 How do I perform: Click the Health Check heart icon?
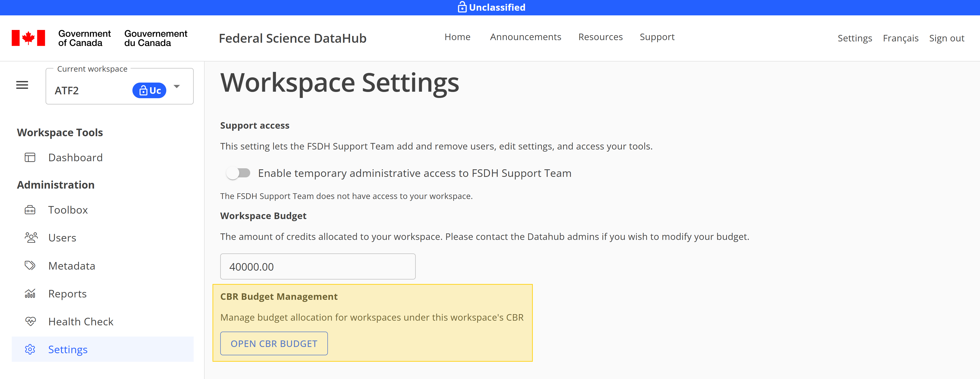(30, 321)
